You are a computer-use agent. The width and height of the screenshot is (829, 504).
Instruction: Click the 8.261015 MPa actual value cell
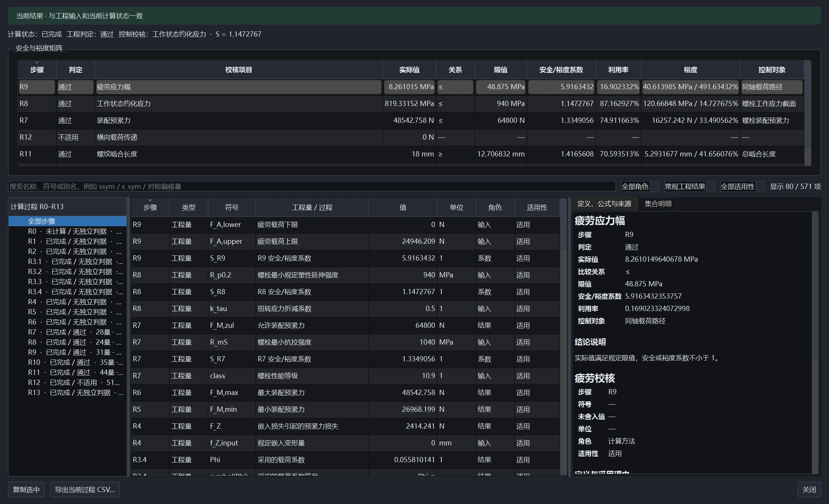410,87
